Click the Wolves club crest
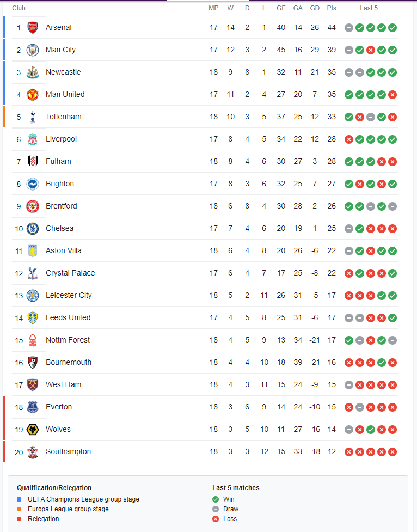The width and height of the screenshot is (417, 532). click(x=33, y=430)
